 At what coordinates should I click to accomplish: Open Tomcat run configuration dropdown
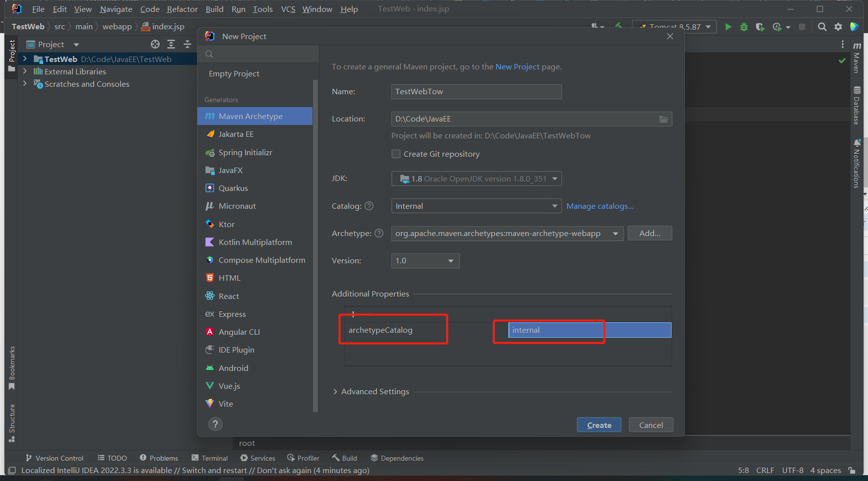click(x=675, y=27)
